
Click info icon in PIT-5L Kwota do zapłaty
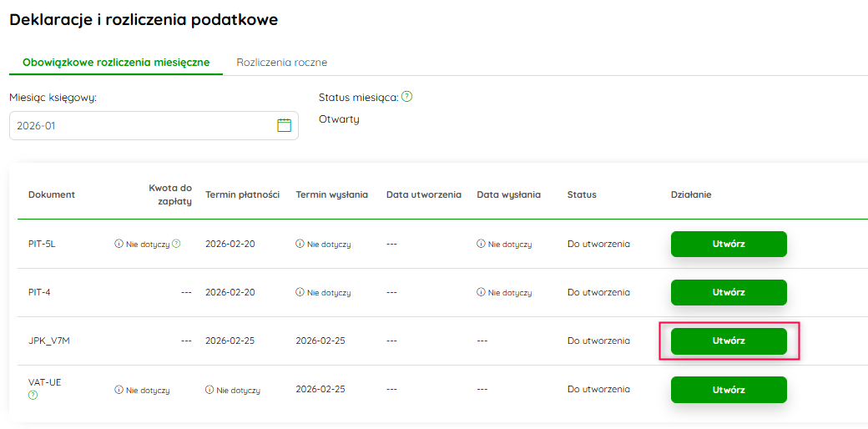118,244
